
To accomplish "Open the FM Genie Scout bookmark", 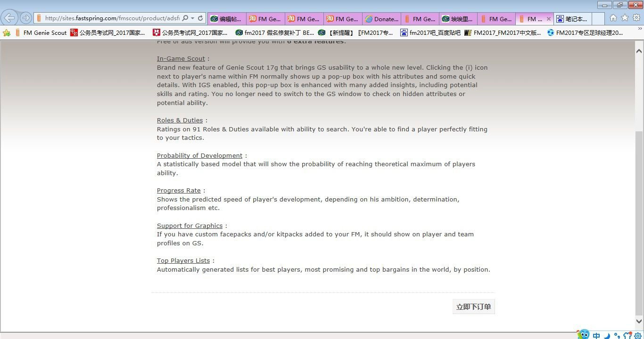I will (x=41, y=33).
